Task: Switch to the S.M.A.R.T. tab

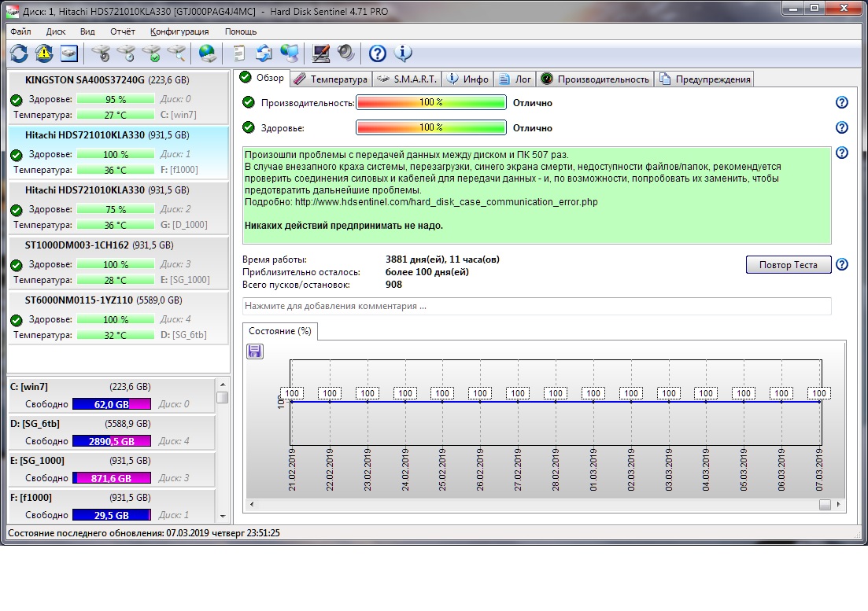Action: 407,79
